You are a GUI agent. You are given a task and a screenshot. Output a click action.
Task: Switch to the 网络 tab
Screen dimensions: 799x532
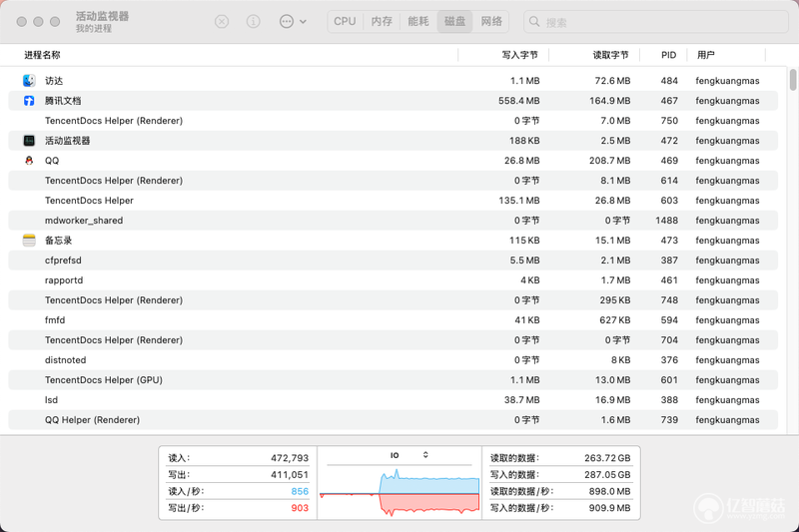pyautogui.click(x=491, y=21)
